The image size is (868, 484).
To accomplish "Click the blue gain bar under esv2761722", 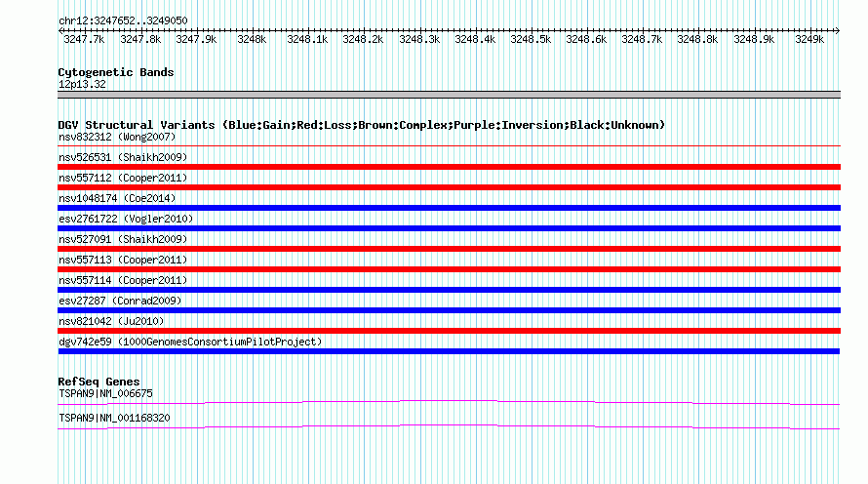I will [x=449, y=228].
